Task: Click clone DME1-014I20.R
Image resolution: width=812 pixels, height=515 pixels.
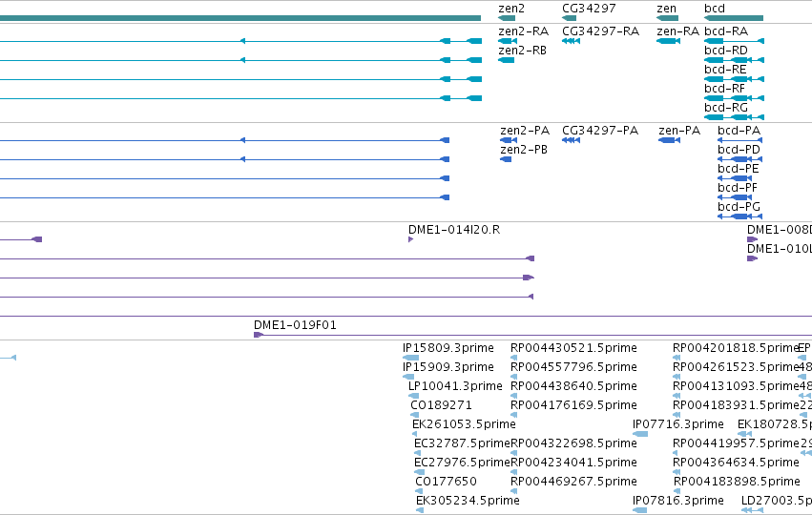Action: tap(454, 231)
